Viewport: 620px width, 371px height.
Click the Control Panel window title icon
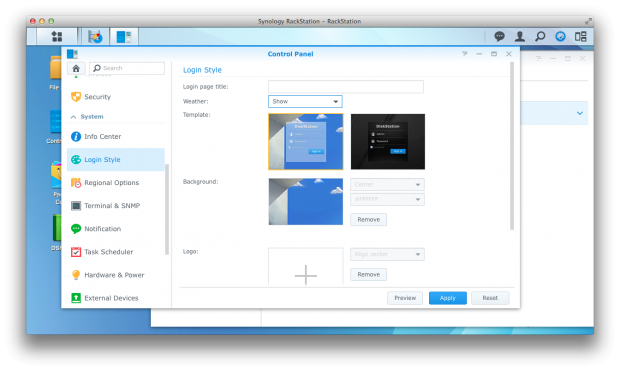[x=72, y=54]
